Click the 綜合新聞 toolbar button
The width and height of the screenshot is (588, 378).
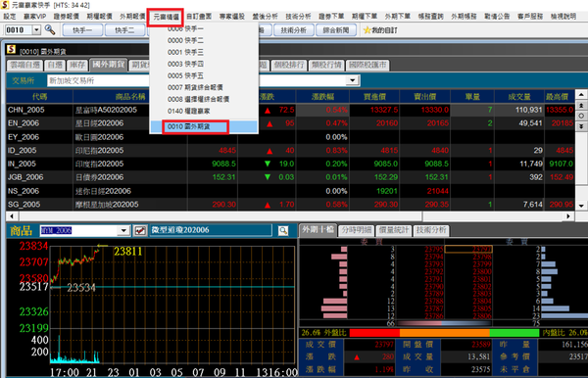pos(336,30)
